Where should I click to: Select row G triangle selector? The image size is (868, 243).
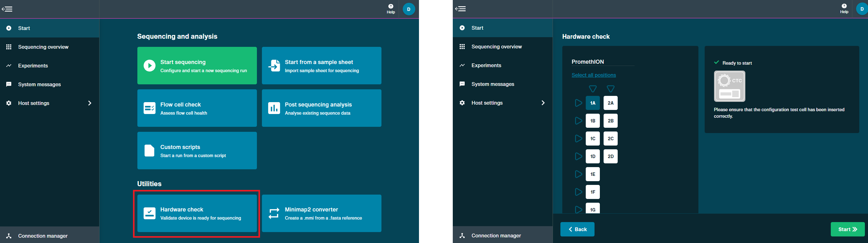(578, 209)
